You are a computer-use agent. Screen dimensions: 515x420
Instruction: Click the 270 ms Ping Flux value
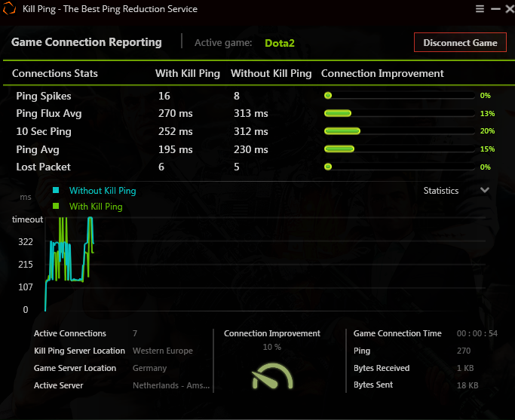tap(176, 113)
